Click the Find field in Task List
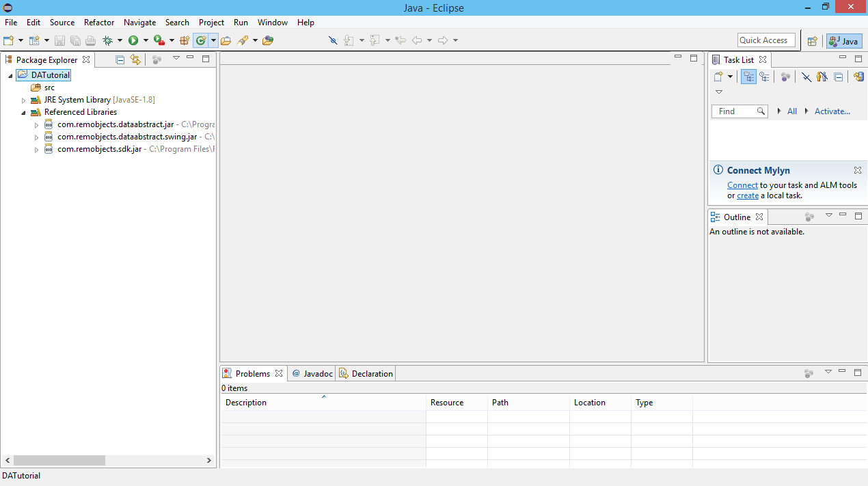This screenshot has width=868, height=486. 735,111
